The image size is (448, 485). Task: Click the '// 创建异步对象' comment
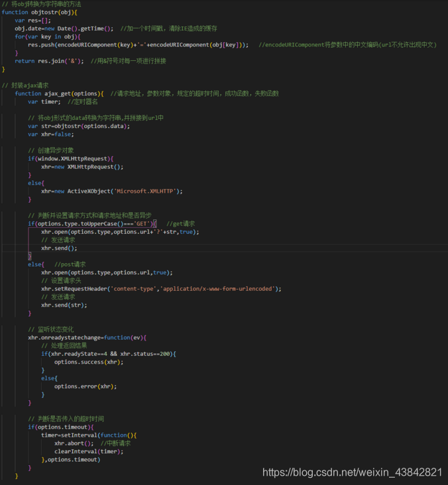point(51,150)
